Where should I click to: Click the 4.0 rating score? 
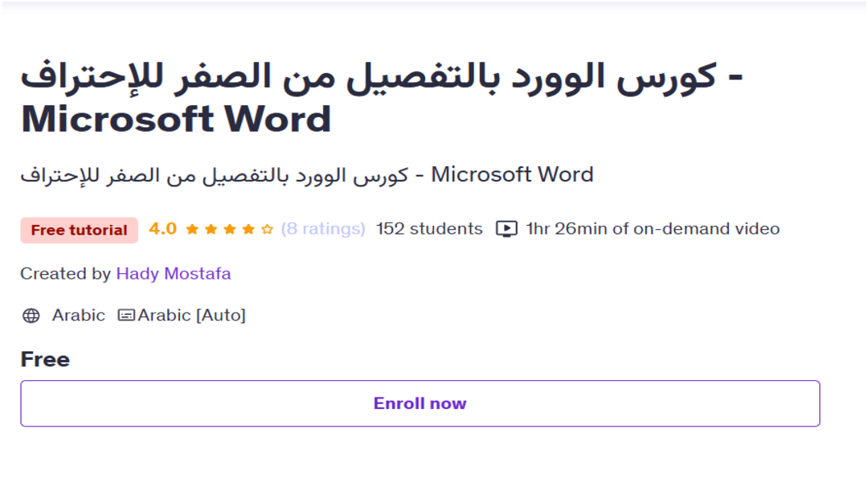click(162, 229)
